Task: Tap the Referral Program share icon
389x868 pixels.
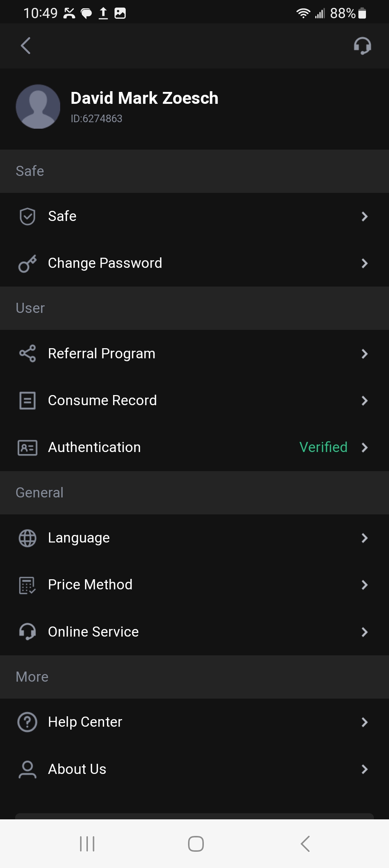Action: pos(27,354)
